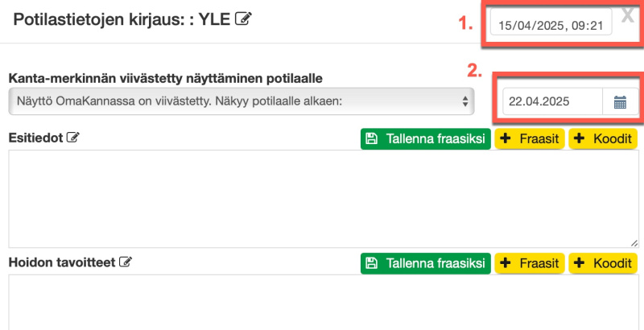Image resolution: width=644 pixels, height=330 pixels.
Task: Click Tallenna fraasiksi for Hoidon tavoitteet
Action: [x=425, y=263]
